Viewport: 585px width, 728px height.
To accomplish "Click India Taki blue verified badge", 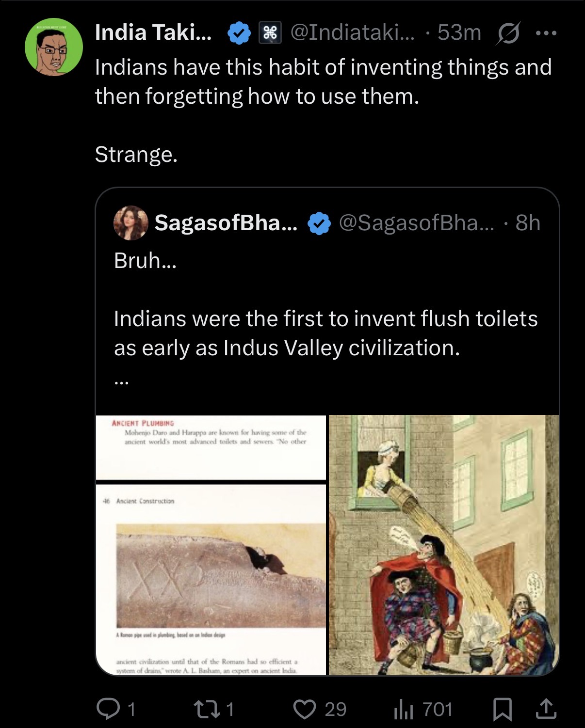I will point(239,33).
